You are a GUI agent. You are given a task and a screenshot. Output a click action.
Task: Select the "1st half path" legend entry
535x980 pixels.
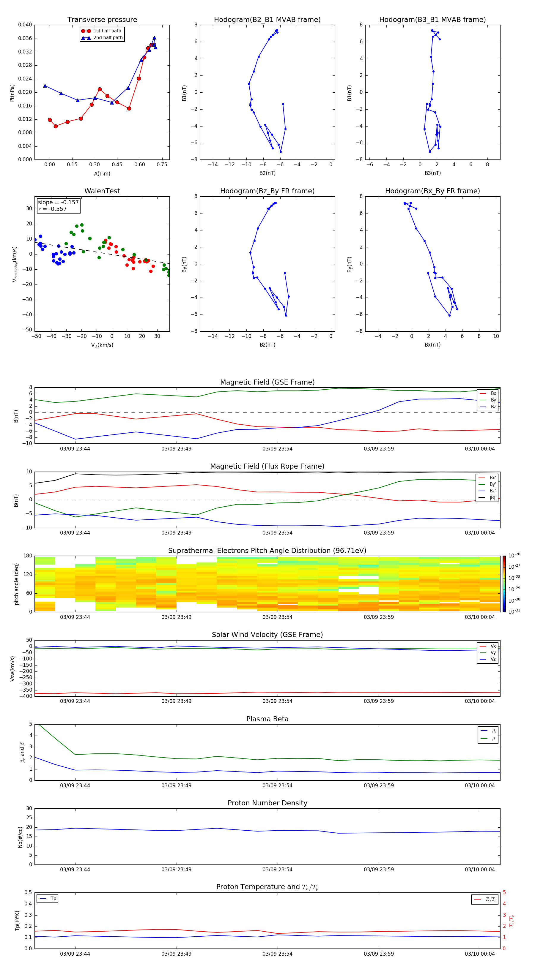(x=102, y=31)
